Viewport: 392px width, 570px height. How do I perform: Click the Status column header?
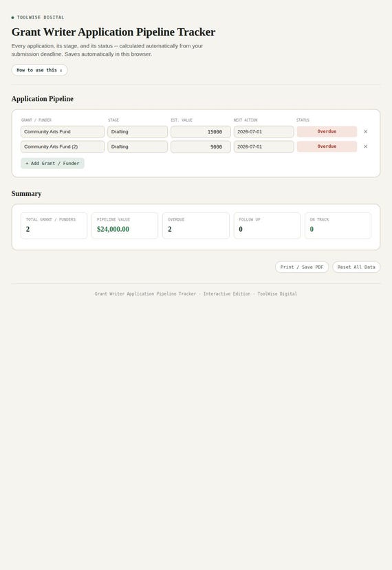[303, 120]
